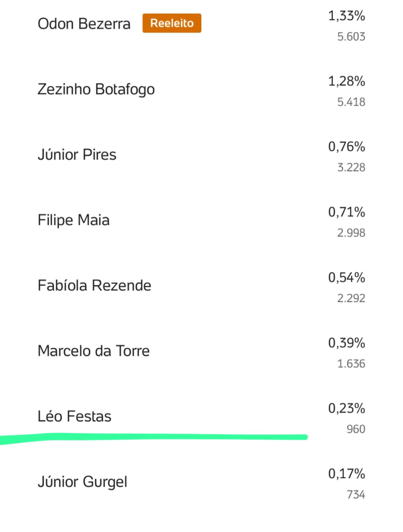The image size is (403, 532).
Task: Open Zezinho Botafogo candidate entry
Action: 96,89
